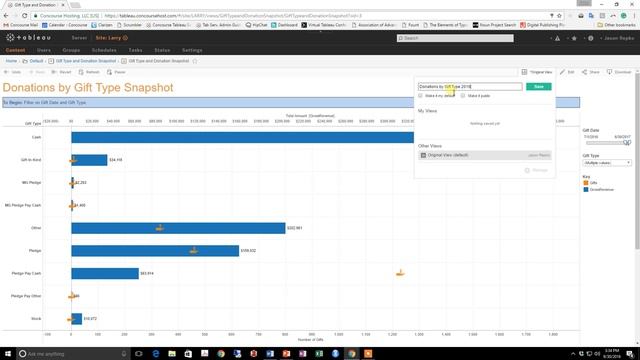The width and height of the screenshot is (640, 360).
Task: Open the Schedules tab
Action: [104, 50]
